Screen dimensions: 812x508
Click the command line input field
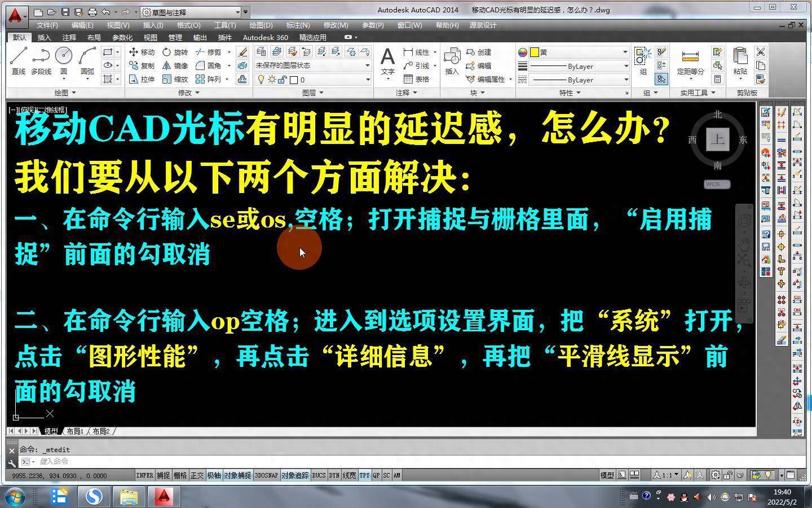[226, 462]
